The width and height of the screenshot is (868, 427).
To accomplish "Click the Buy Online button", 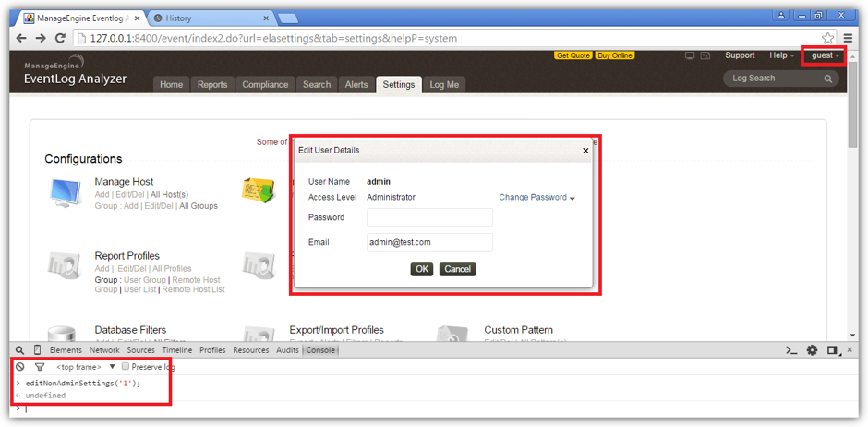I will [x=614, y=55].
